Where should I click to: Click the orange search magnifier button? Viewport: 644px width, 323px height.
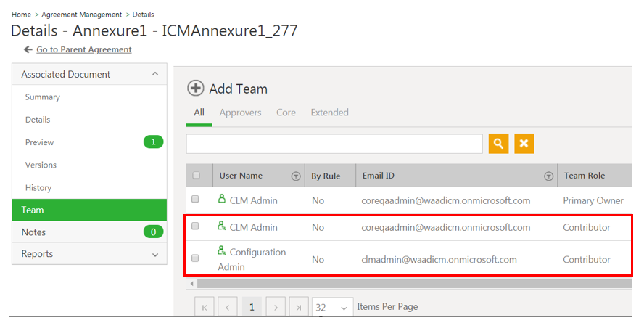(x=498, y=144)
